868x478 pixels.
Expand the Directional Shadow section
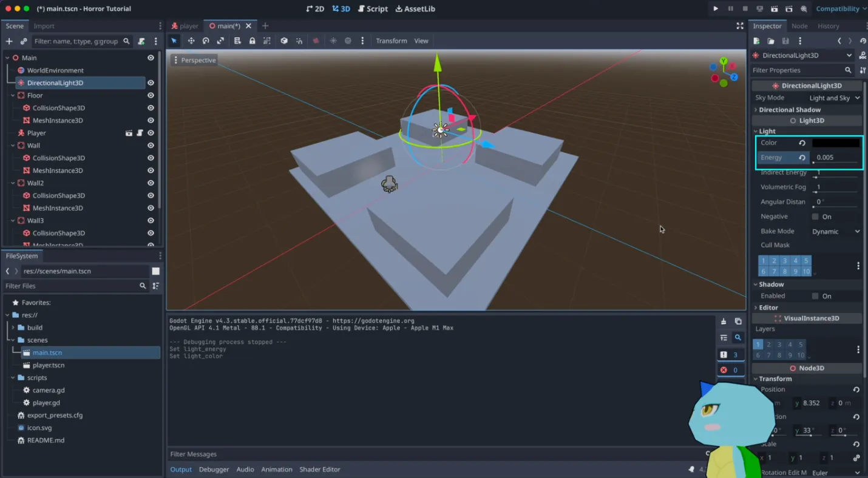pos(789,110)
